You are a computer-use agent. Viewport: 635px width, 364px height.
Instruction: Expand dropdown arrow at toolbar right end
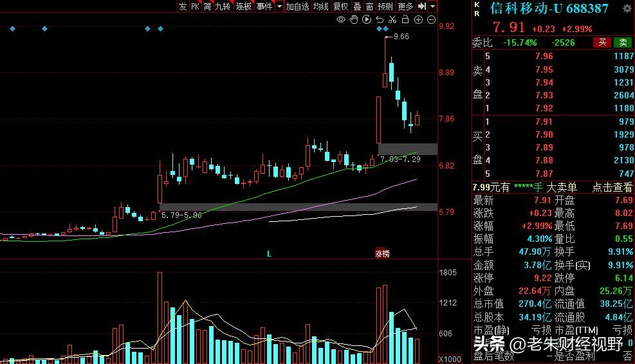click(x=432, y=6)
